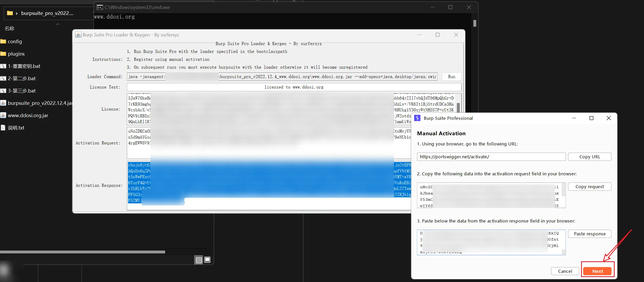Maximize the Loader & Keygen window
Image resolution: width=644 pixels, height=282 pixels.
[x=437, y=35]
